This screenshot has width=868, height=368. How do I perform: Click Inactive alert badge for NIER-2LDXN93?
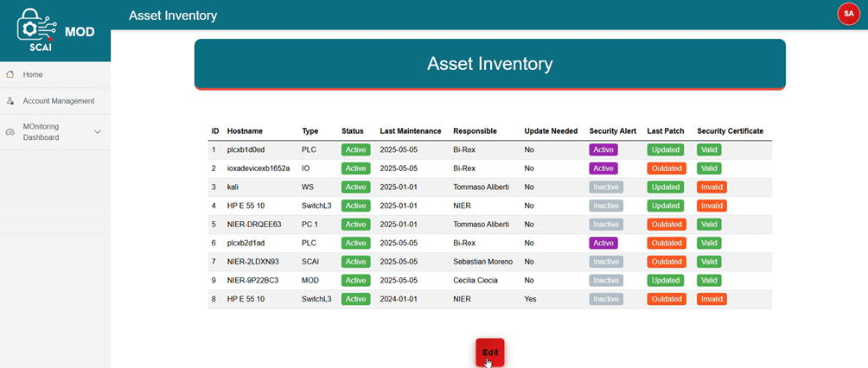coord(606,261)
